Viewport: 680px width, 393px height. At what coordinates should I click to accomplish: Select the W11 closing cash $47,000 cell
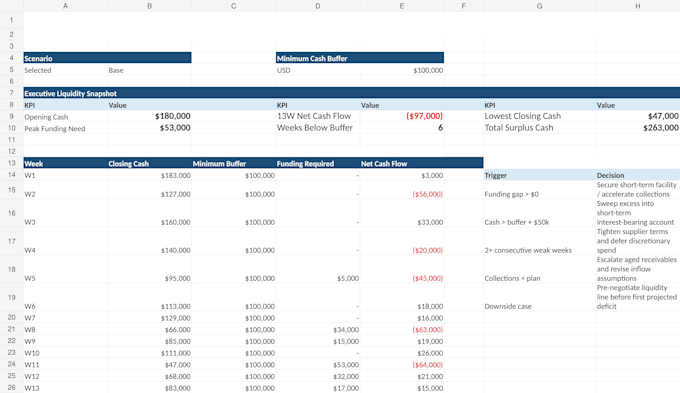click(150, 365)
